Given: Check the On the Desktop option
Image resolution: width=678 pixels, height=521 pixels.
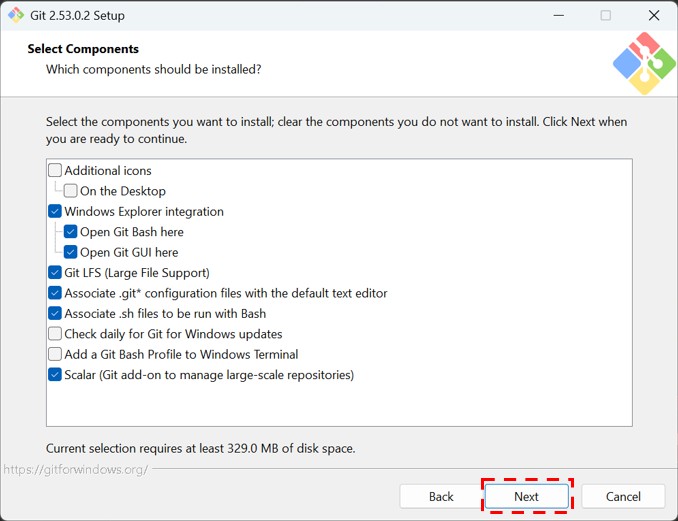Looking at the screenshot, I should 71,191.
